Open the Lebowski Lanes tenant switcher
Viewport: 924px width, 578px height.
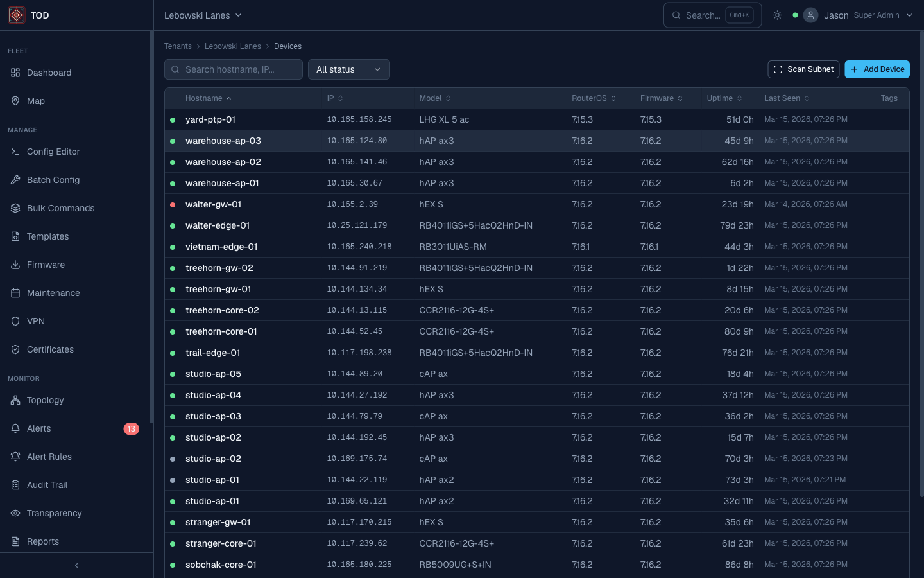click(x=203, y=15)
